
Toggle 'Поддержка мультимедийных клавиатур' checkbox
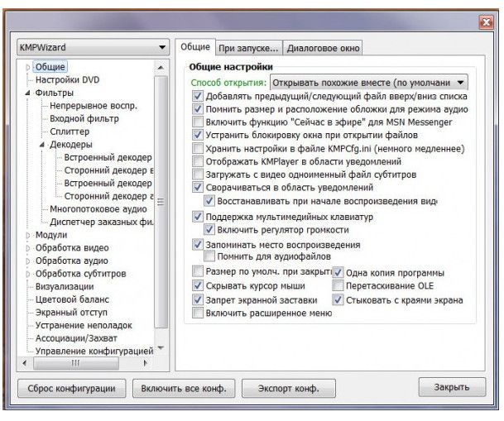(198, 217)
